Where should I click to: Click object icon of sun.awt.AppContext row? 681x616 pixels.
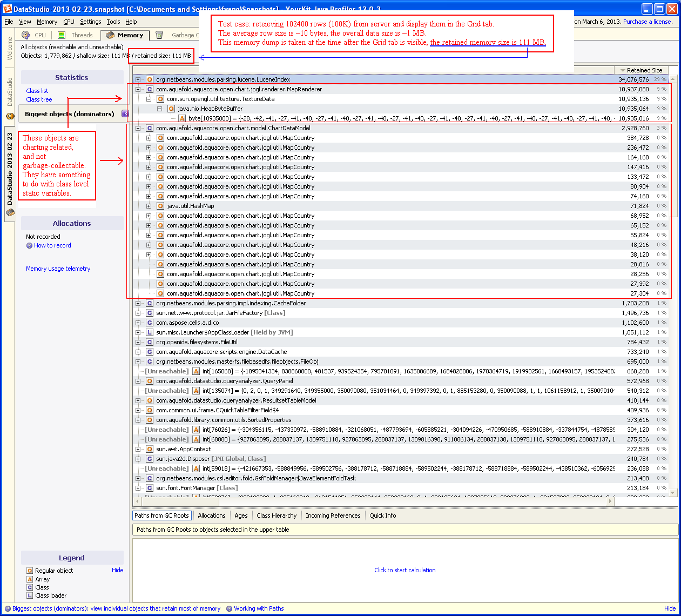coord(150,449)
